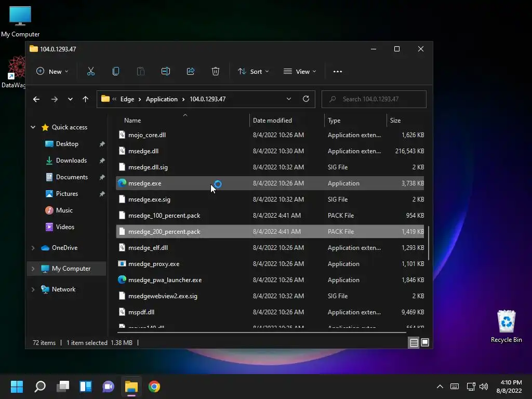
Task: Select msedge_100_percent.pack file
Action: tap(270, 216)
